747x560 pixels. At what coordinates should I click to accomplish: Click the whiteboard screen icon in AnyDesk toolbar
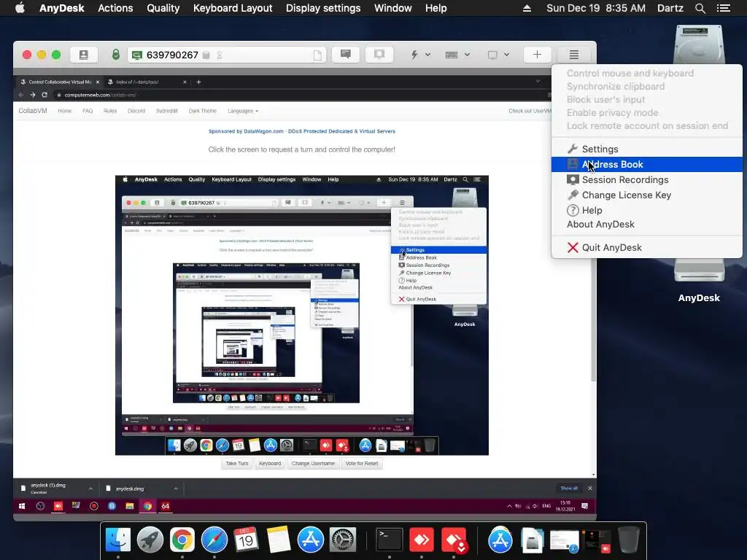[x=379, y=54]
